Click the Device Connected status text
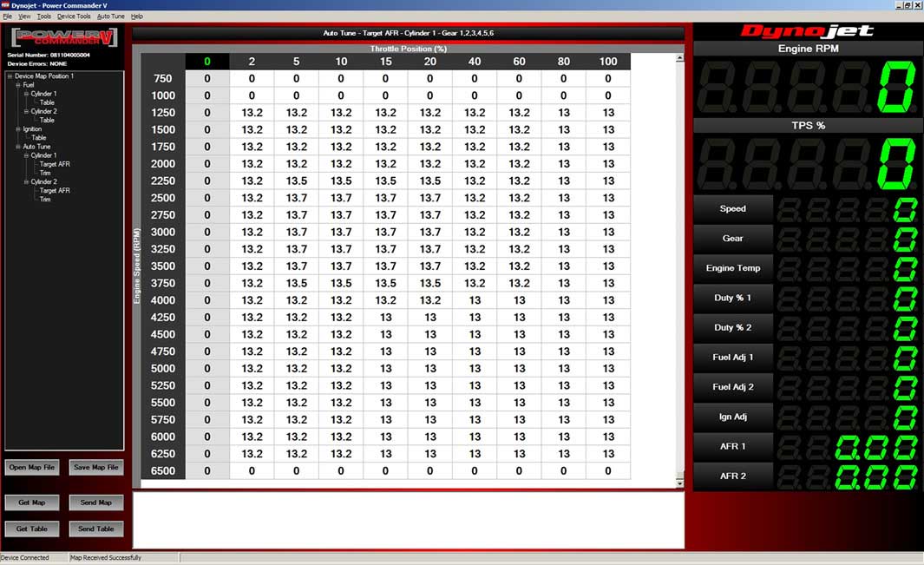The height and width of the screenshot is (565, 924). coord(25,558)
